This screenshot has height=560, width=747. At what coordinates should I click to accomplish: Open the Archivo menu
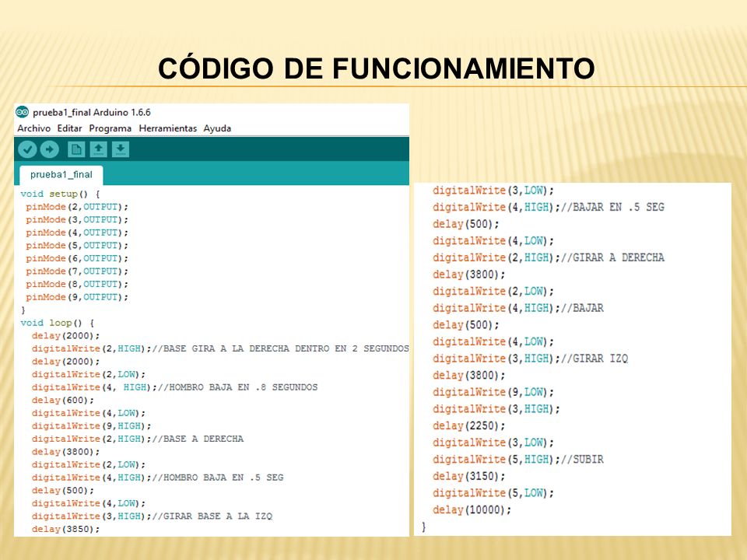point(33,128)
